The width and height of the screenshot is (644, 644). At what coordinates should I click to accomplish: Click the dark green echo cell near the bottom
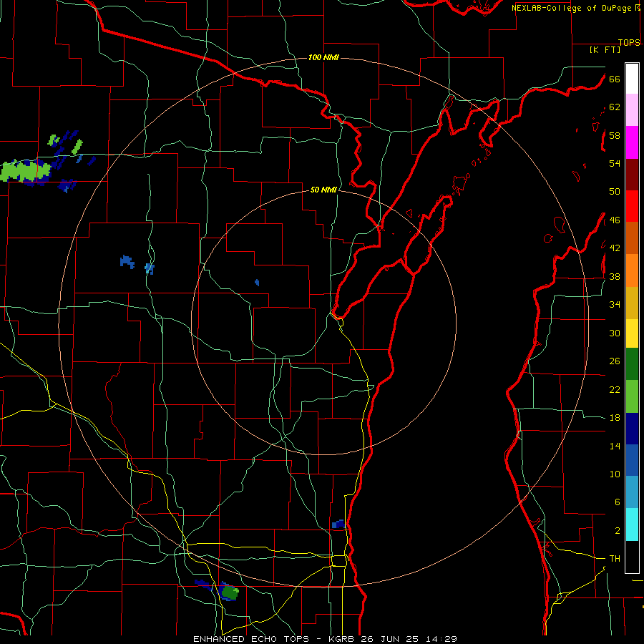tap(230, 592)
